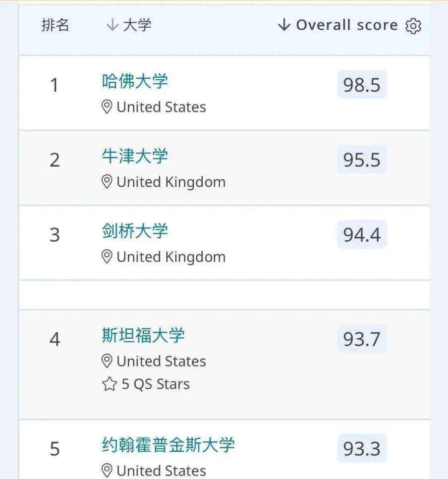Click the Overall score sort arrow
This screenshot has width=448, height=479.
coord(283,25)
